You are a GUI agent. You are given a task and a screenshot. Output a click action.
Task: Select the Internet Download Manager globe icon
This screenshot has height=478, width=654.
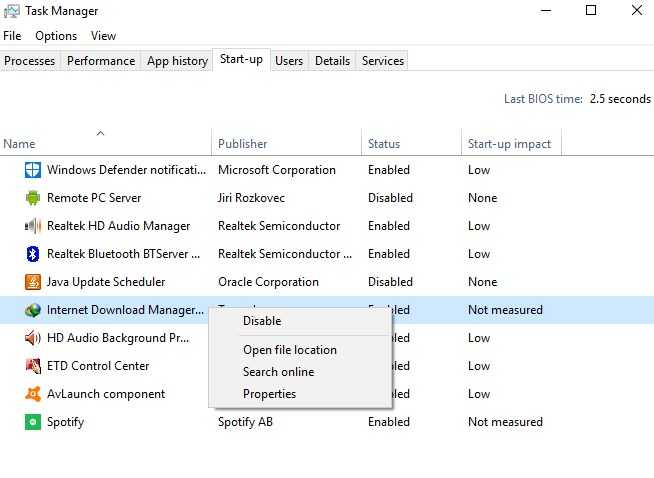(x=32, y=310)
